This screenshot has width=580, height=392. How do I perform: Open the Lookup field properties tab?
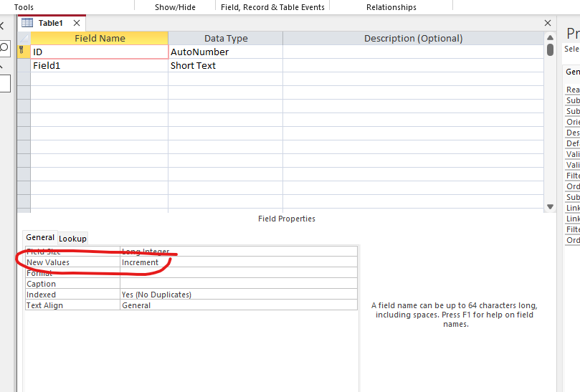pyautogui.click(x=72, y=239)
